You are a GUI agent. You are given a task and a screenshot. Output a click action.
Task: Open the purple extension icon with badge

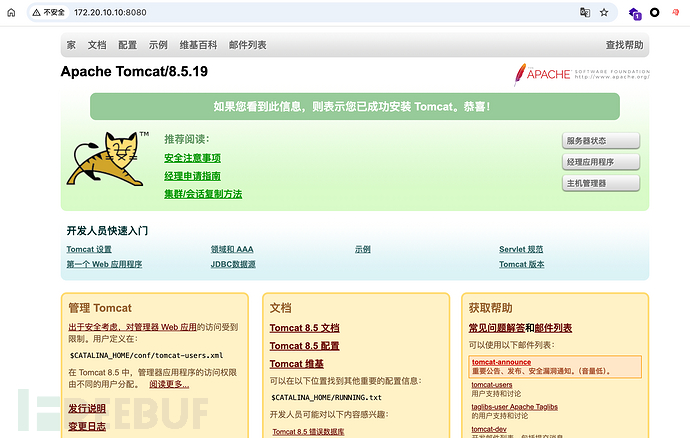[x=634, y=13]
